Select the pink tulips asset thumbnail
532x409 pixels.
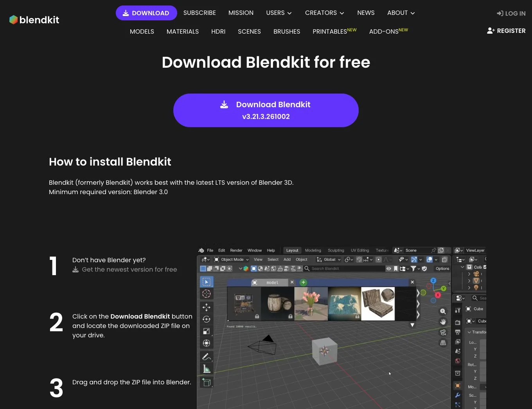click(x=311, y=304)
